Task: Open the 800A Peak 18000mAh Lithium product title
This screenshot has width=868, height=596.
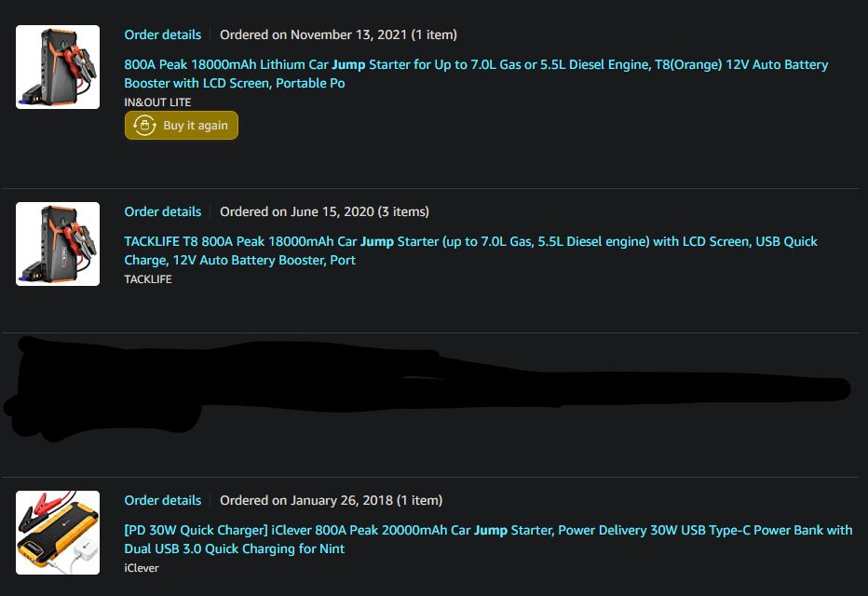Action: click(476, 74)
